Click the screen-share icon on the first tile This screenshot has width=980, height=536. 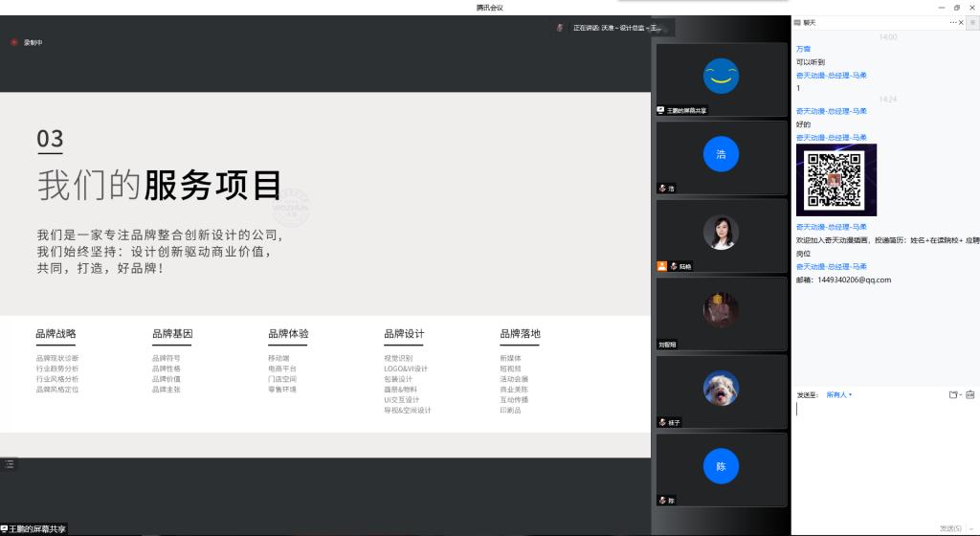(660, 110)
